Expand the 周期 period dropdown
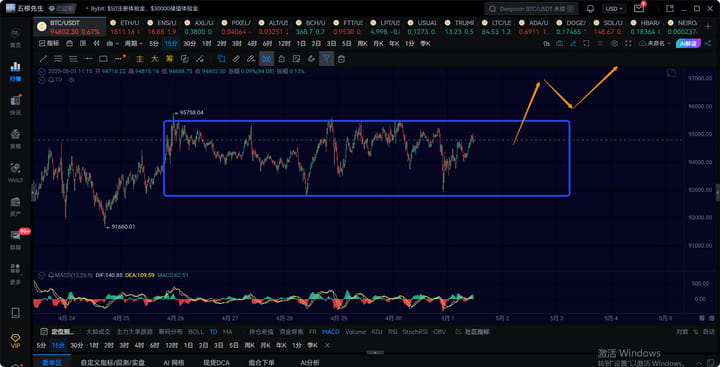The height and width of the screenshot is (367, 720). pos(134,44)
